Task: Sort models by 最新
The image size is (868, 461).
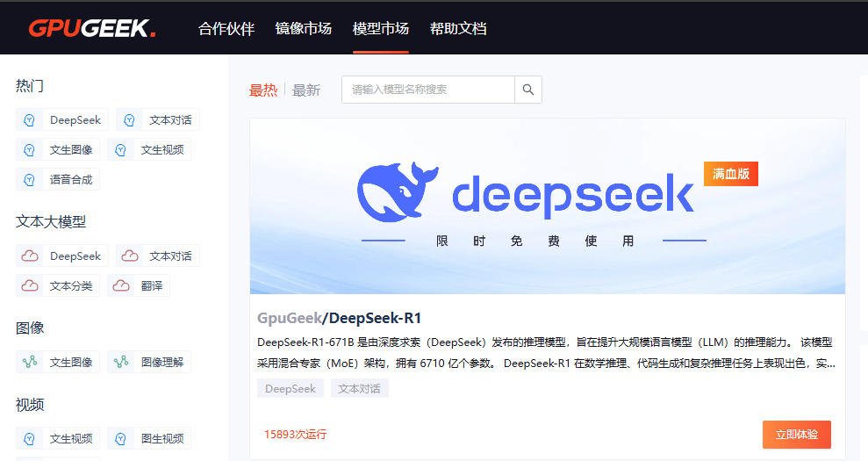Action: click(306, 90)
